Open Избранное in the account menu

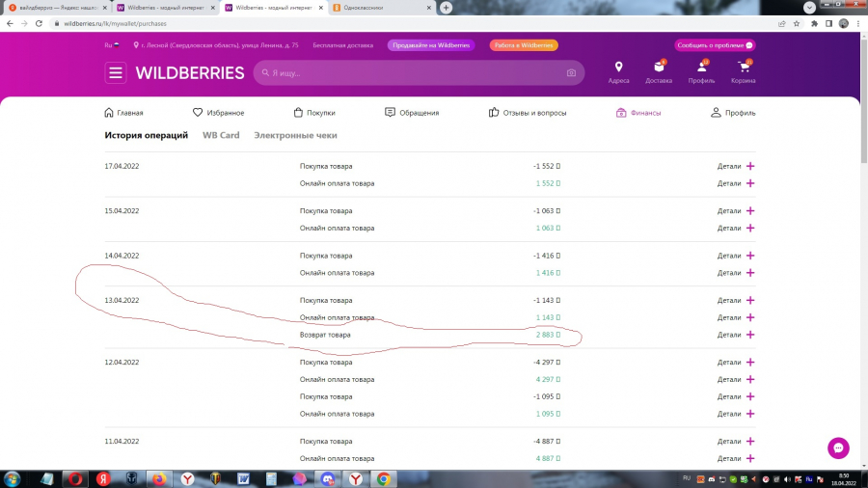click(x=218, y=113)
